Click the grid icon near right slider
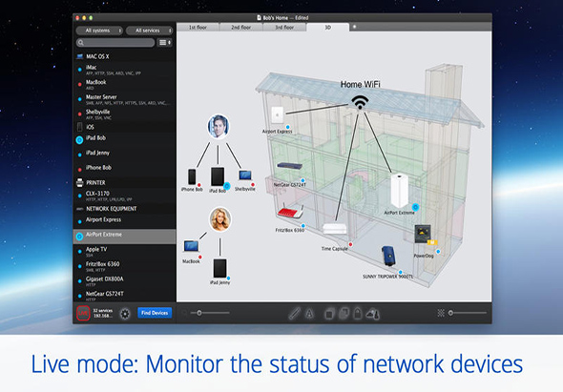Viewport: 563px width, 392px height. 441,313
